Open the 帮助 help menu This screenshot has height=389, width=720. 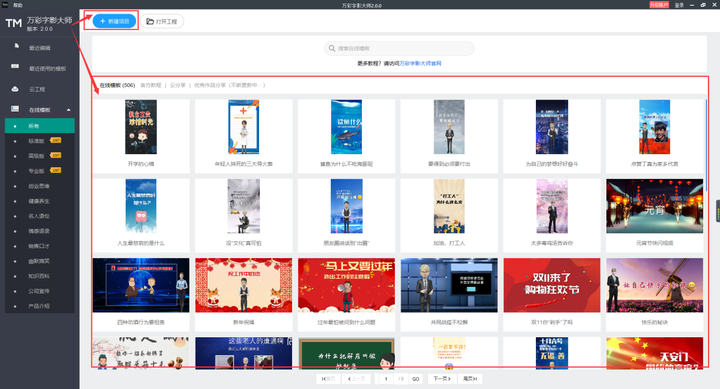coord(17,5)
